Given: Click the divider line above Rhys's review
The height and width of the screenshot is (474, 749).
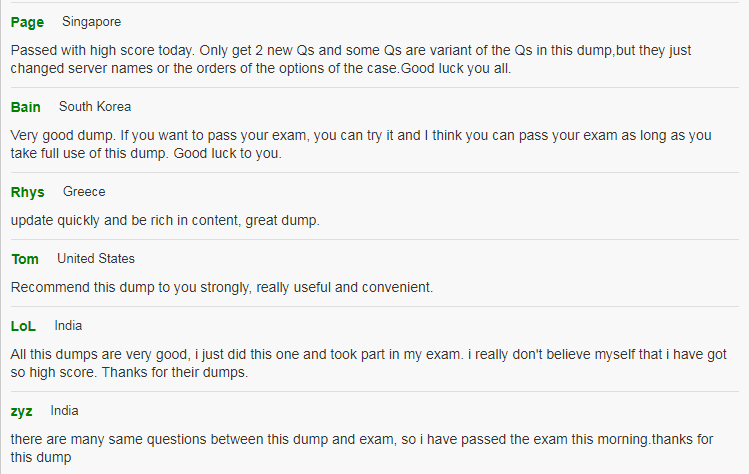Looking at the screenshot, I should [x=374, y=172].
